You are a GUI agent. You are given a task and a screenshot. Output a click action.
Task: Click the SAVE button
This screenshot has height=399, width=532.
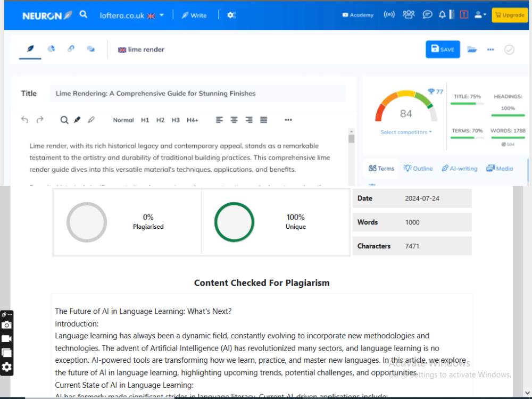pos(443,49)
